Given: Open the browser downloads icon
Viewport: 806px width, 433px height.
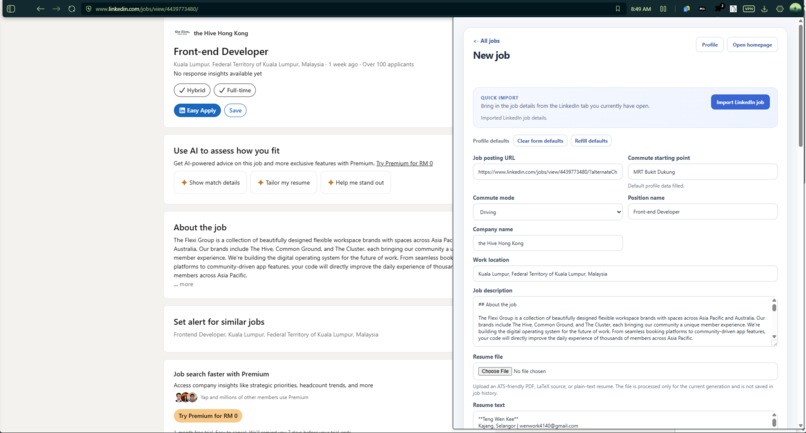Looking at the screenshot, I should pos(764,9).
